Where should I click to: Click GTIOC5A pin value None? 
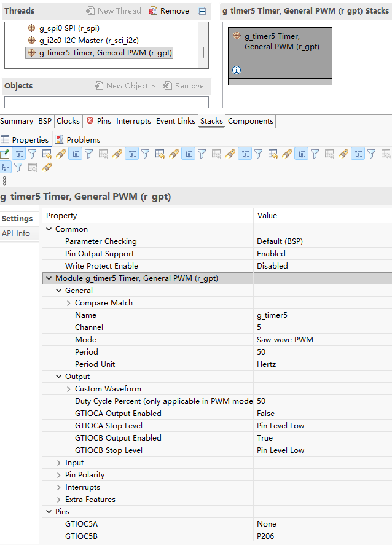[267, 524]
